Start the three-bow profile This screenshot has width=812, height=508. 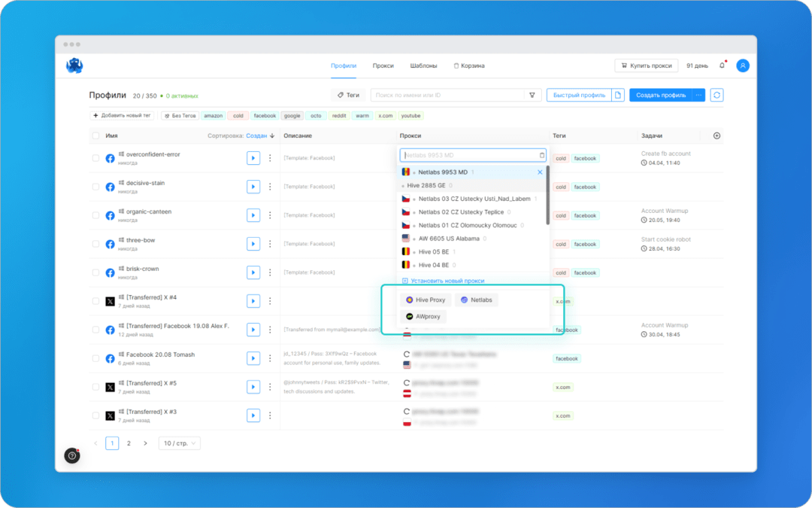[x=253, y=244]
